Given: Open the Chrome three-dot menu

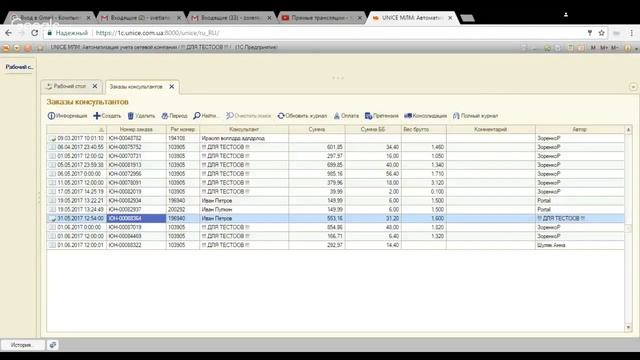Looking at the screenshot, I should pos(631,33).
